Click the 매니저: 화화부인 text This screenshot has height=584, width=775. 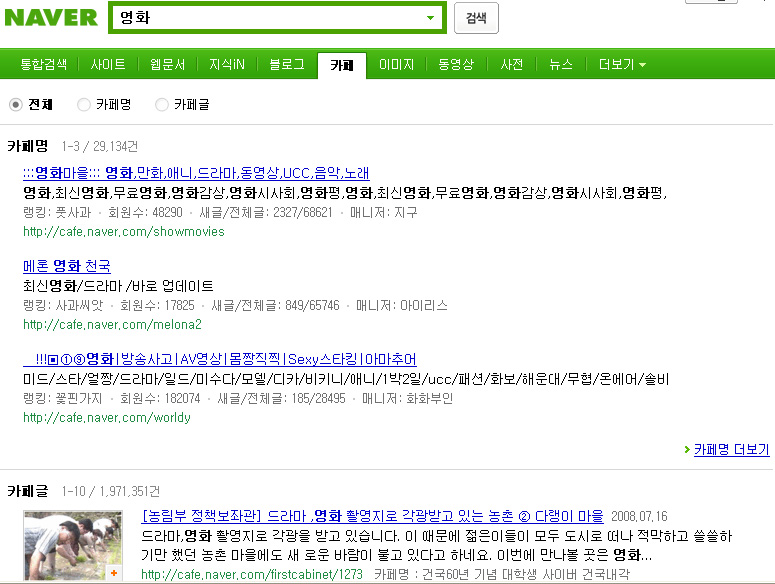[x=407, y=398]
